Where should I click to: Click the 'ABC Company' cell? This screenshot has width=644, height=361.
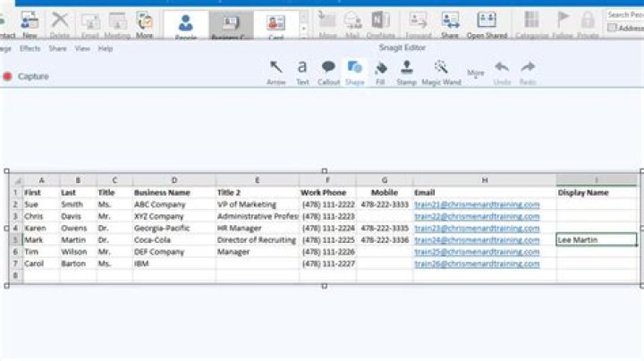174,205
